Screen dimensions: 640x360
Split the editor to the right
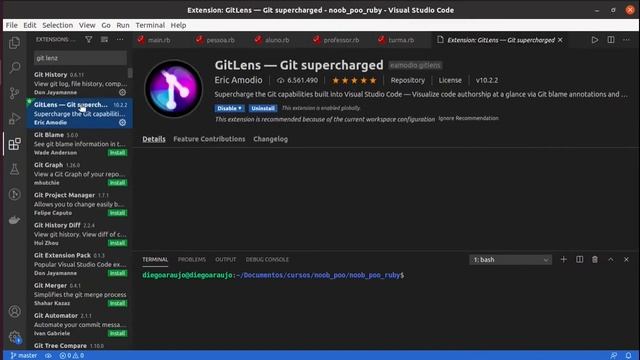click(611, 40)
